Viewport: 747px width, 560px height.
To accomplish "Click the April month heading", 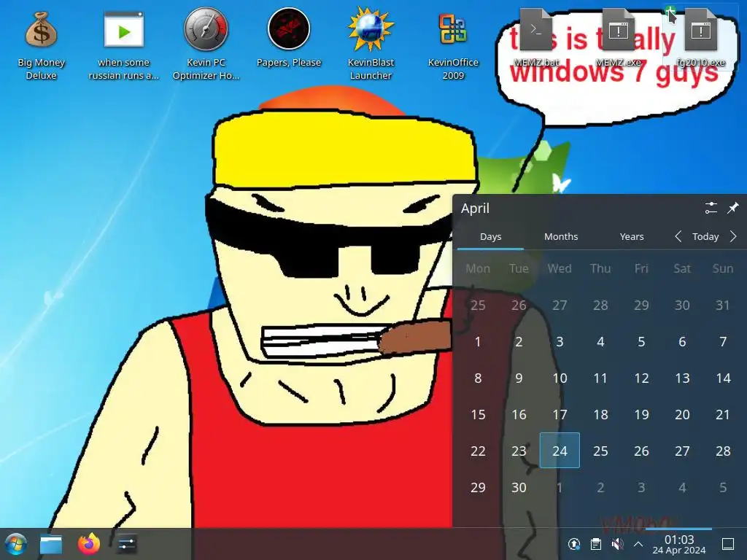I will pos(475,208).
